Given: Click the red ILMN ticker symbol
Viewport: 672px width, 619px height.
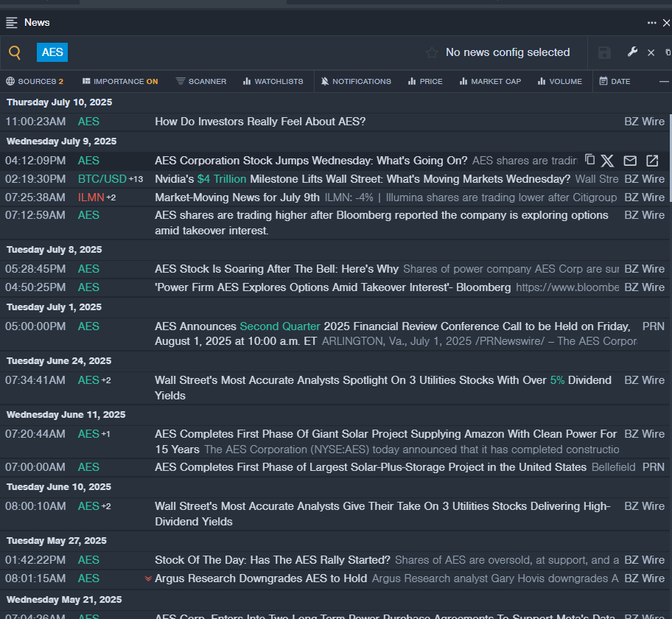Looking at the screenshot, I should coord(91,197).
